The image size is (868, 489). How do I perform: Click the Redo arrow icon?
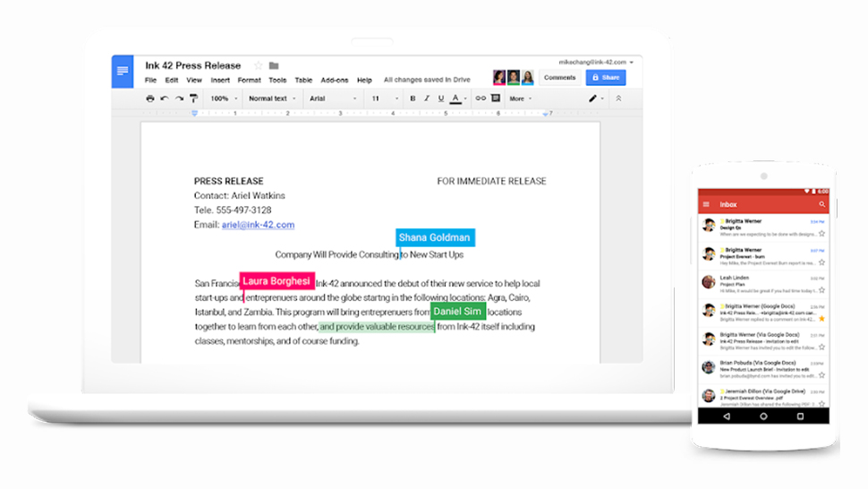pos(179,99)
